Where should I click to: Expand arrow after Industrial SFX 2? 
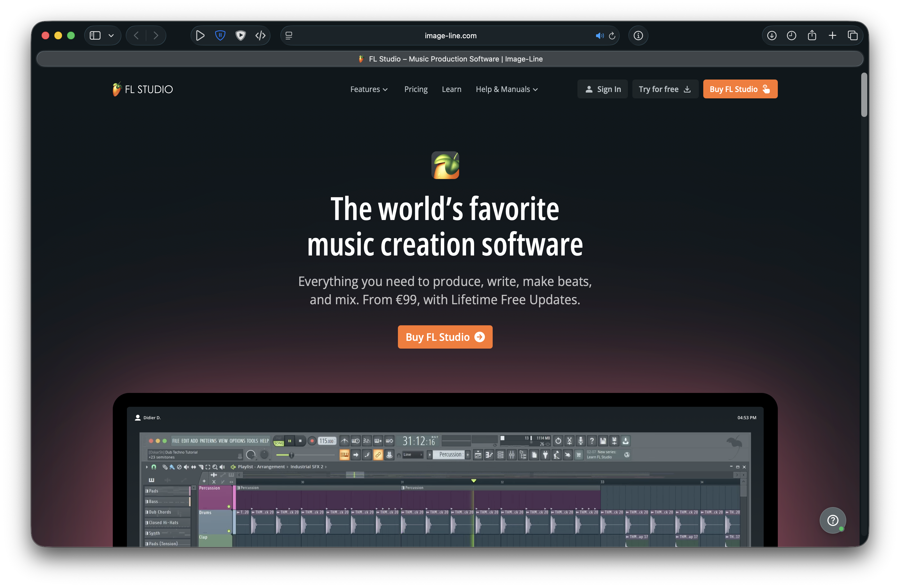(326, 467)
